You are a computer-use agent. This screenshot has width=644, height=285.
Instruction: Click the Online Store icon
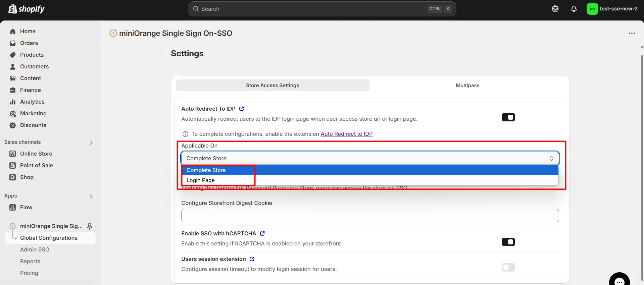[13, 154]
